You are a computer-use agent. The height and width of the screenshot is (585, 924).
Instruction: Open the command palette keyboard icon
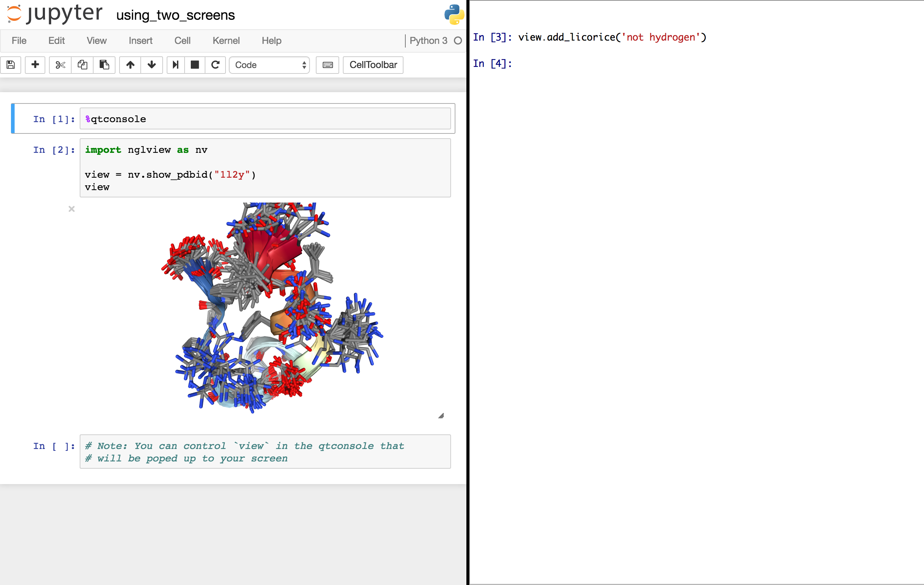[327, 65]
